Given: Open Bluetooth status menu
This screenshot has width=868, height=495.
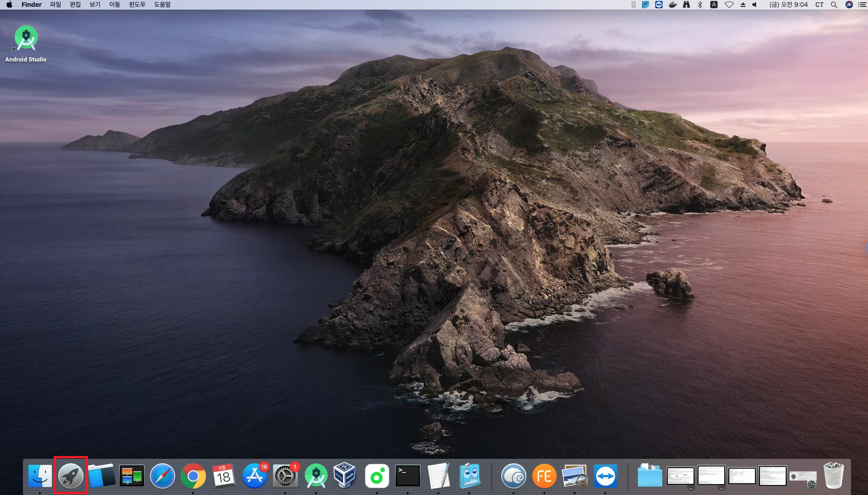Looking at the screenshot, I should tap(700, 5).
